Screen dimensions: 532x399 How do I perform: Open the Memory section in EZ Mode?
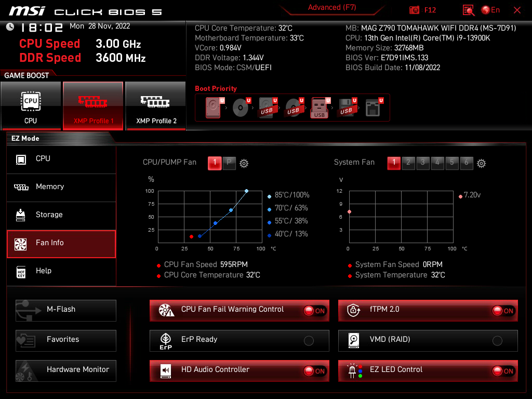tap(61, 187)
